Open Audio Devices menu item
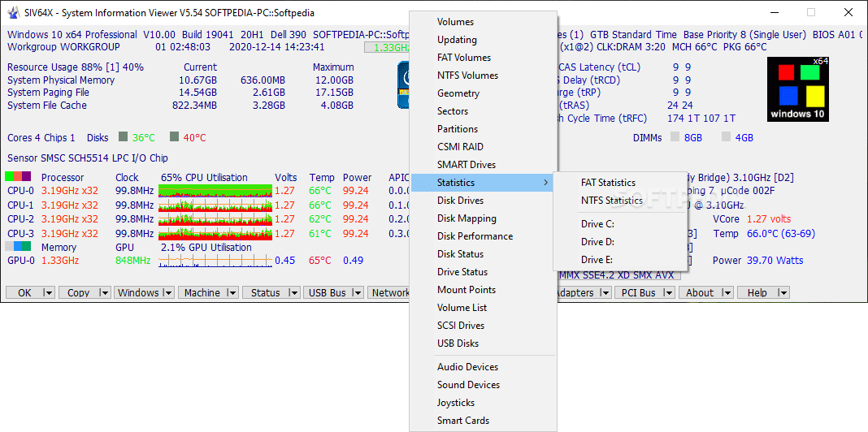This screenshot has width=868, height=432. point(482,367)
